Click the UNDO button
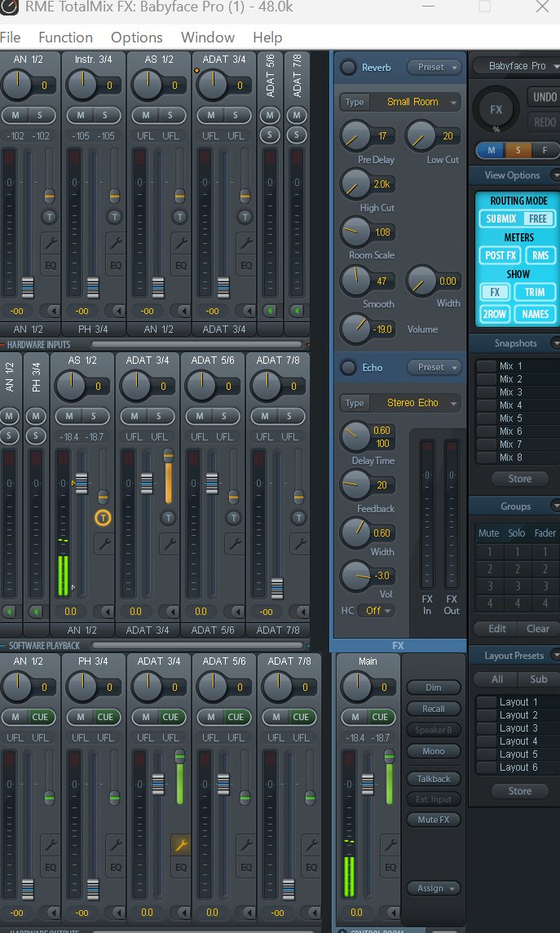 click(x=544, y=97)
